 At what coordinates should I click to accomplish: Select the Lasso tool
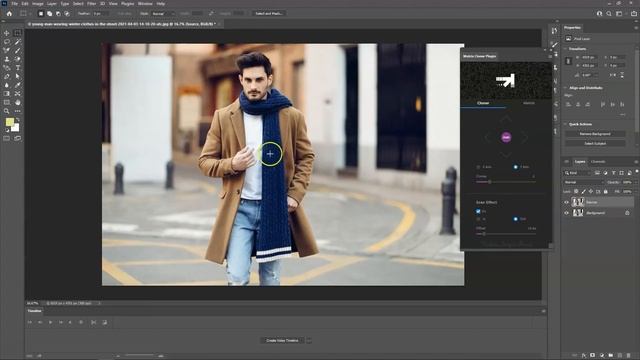click(x=7, y=42)
